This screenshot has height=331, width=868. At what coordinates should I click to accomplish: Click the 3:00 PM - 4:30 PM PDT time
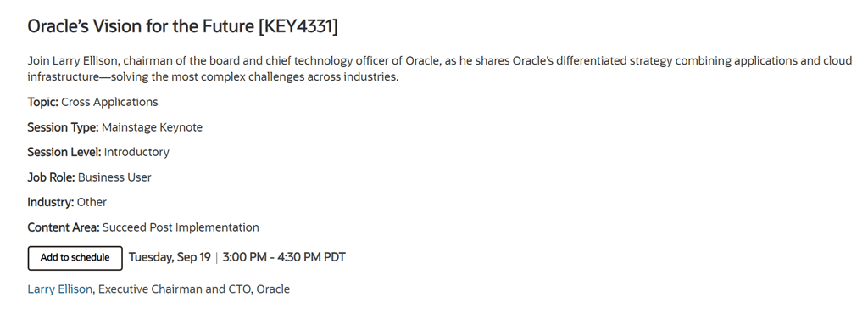tap(284, 257)
